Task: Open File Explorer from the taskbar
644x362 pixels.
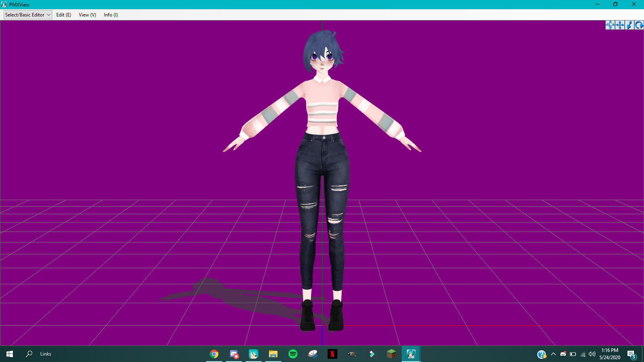Action: coord(273,354)
